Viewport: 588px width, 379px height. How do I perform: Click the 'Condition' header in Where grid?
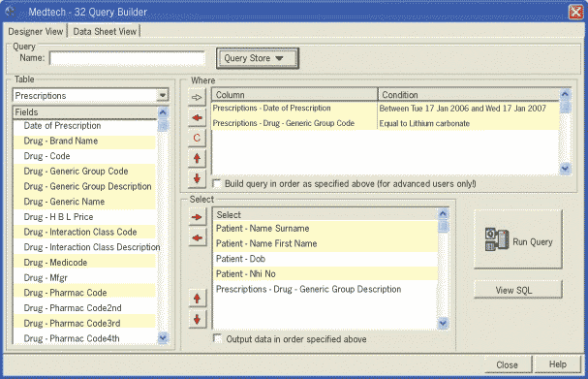click(469, 95)
